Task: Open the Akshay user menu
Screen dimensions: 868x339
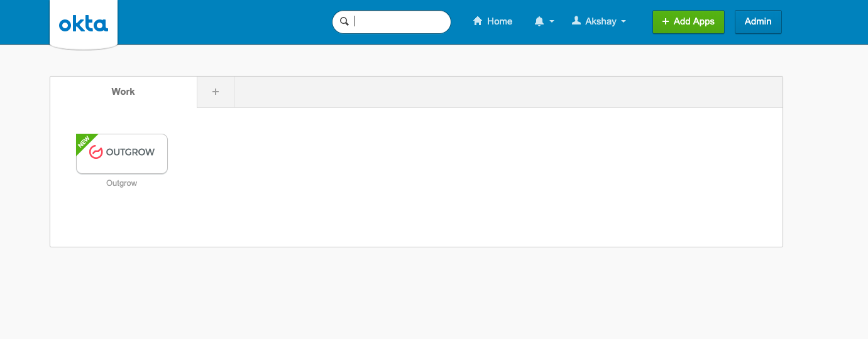Action: pyautogui.click(x=599, y=21)
